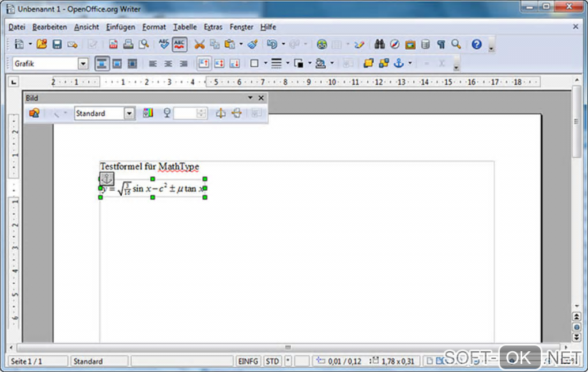This screenshot has height=372, width=588.
Task: Open Find & Replace binoculars icon
Action: [379, 44]
